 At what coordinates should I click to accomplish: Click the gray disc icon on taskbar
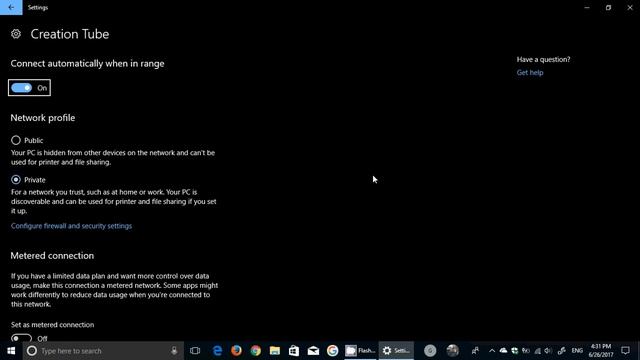(x=430, y=351)
